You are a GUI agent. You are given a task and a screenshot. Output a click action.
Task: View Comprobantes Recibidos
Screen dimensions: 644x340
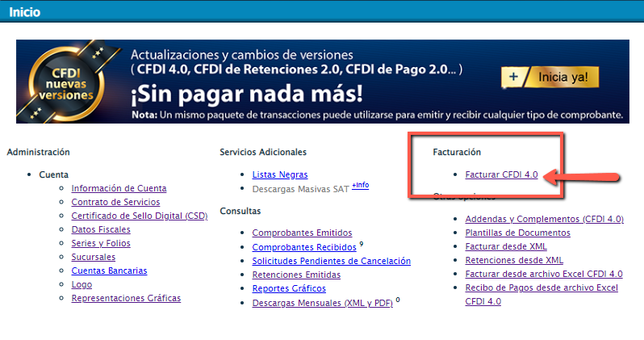tap(304, 247)
